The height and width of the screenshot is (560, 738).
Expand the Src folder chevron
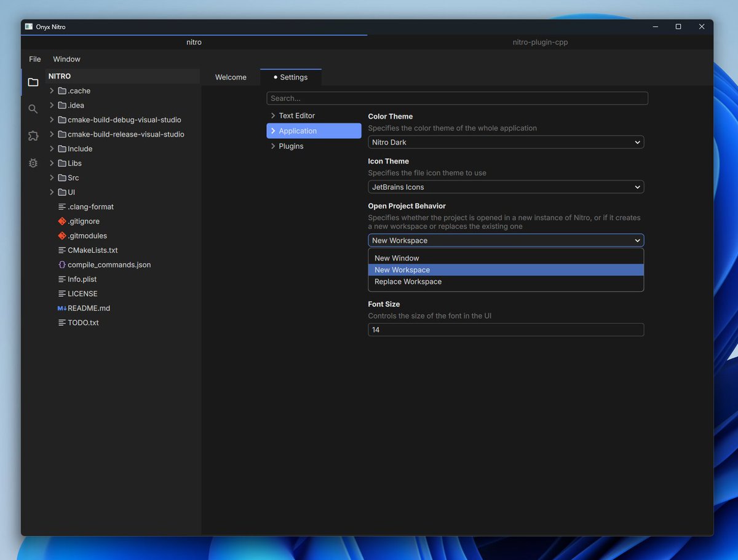click(52, 178)
